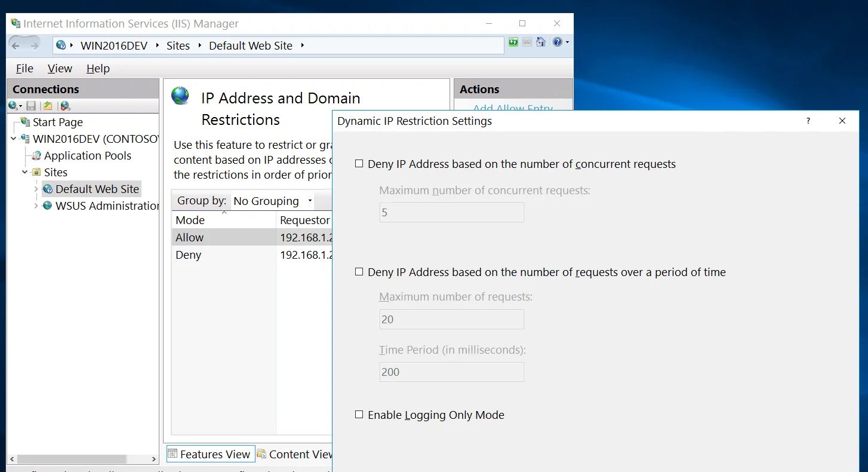Open the Help menu

(98, 69)
